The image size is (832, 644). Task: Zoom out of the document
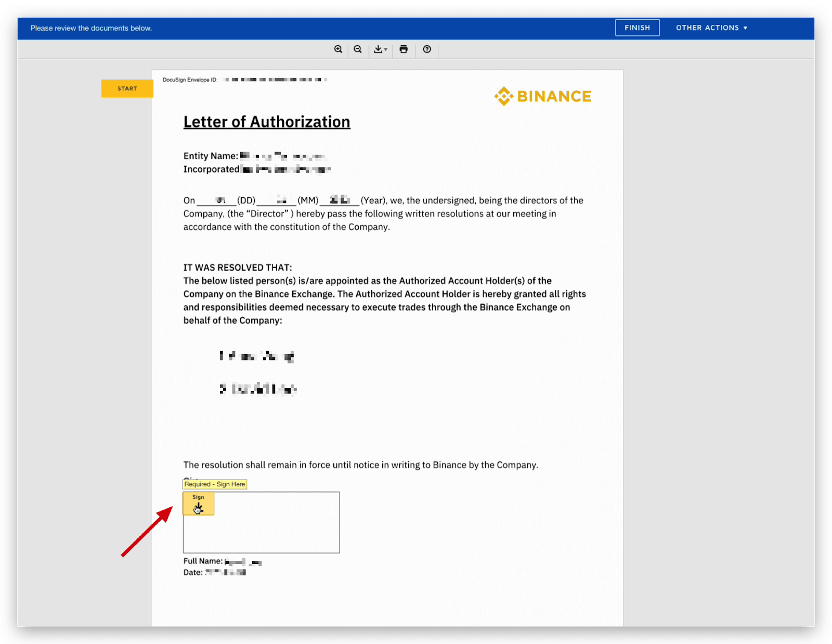pos(358,49)
